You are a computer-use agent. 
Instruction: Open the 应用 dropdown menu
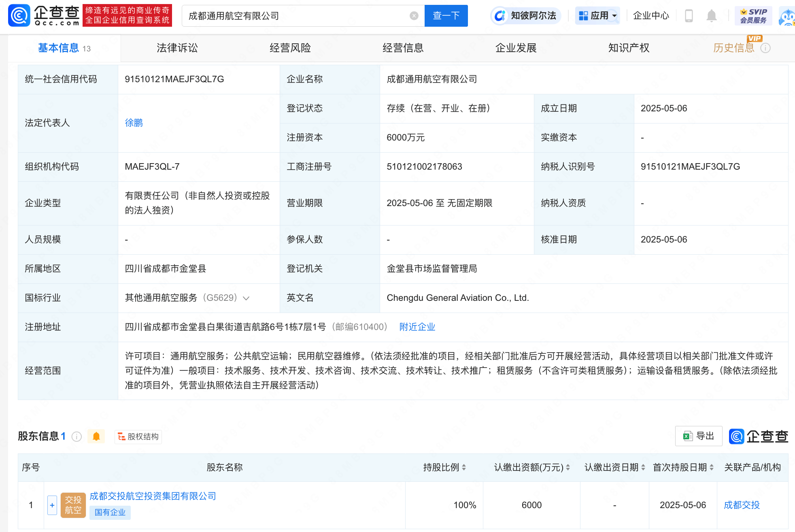[597, 16]
